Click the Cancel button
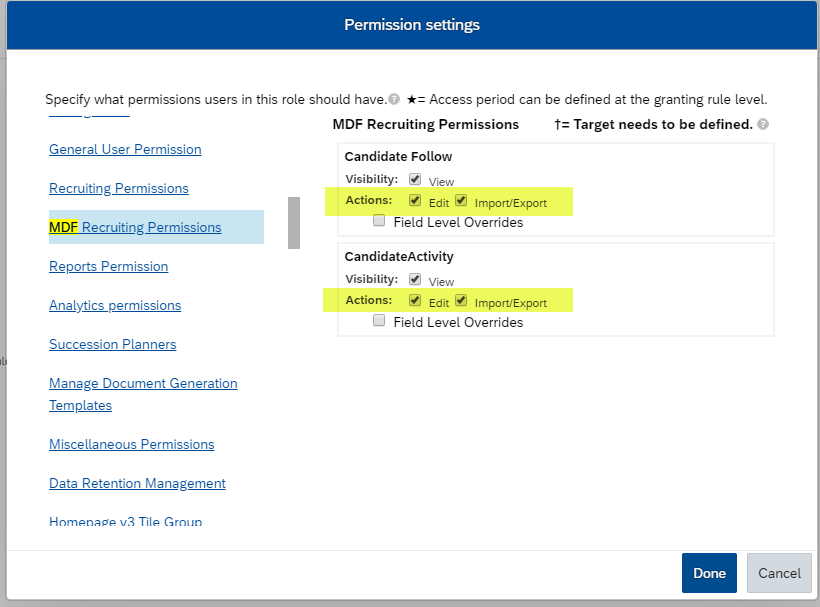This screenshot has height=607, width=820. pyautogui.click(x=779, y=573)
